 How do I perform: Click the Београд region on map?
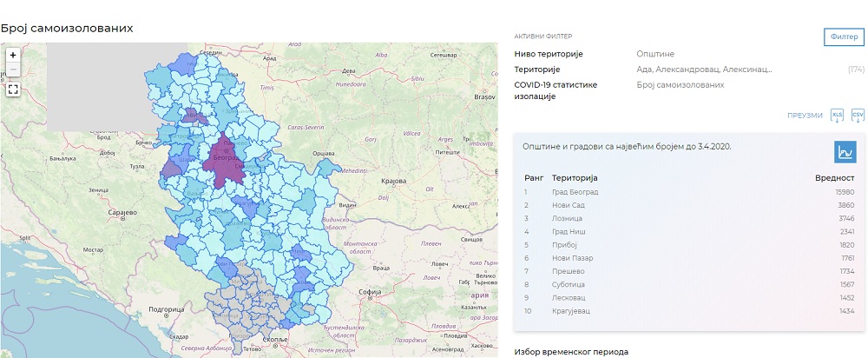[224, 161]
